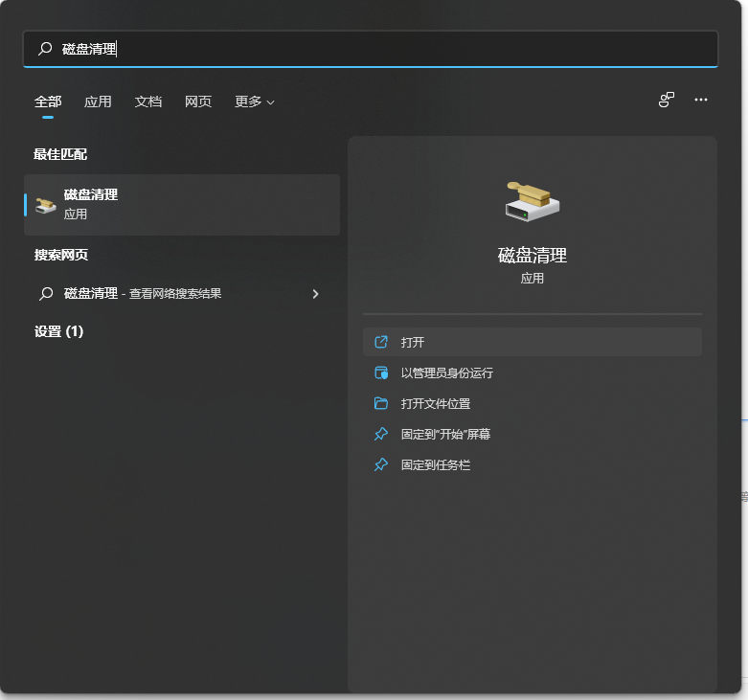Click the admin shield icon

coord(381,373)
